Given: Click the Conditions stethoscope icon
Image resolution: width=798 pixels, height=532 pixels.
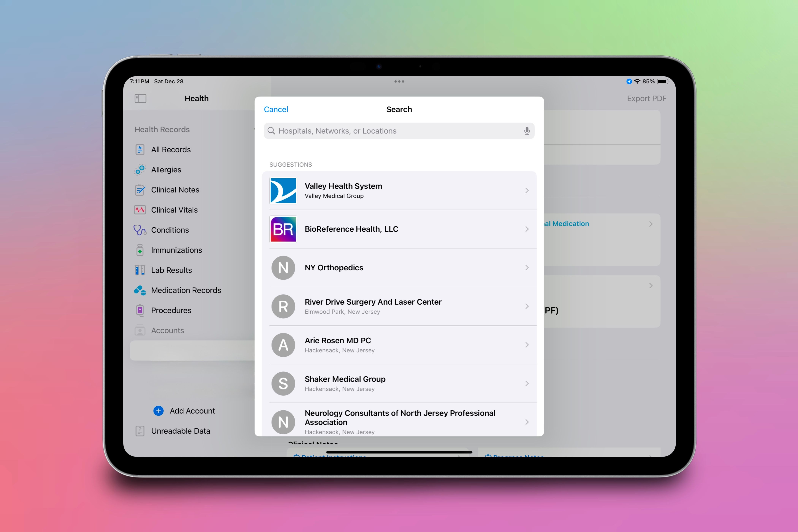Looking at the screenshot, I should click(x=140, y=230).
